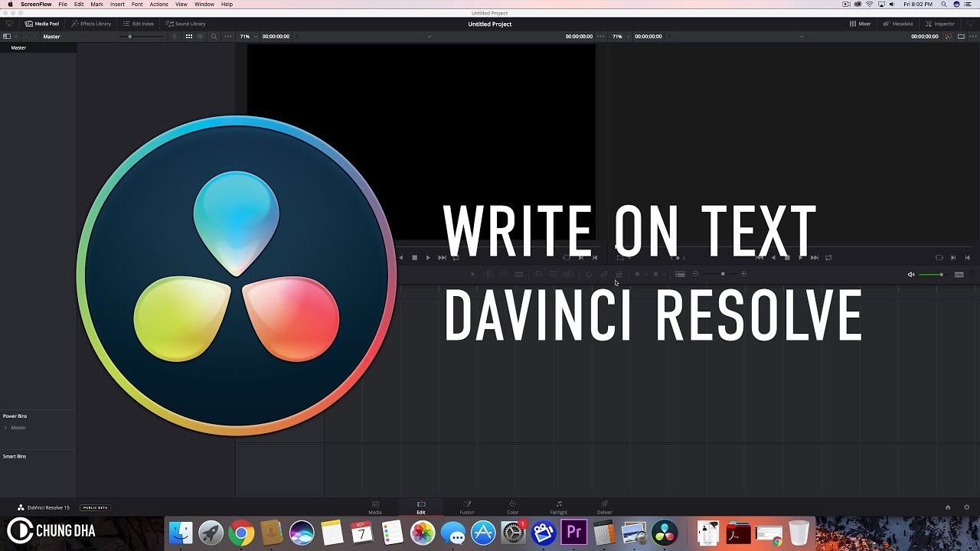The width and height of the screenshot is (980, 551).
Task: Open the Project Manager home icon
Action: pos(948,507)
